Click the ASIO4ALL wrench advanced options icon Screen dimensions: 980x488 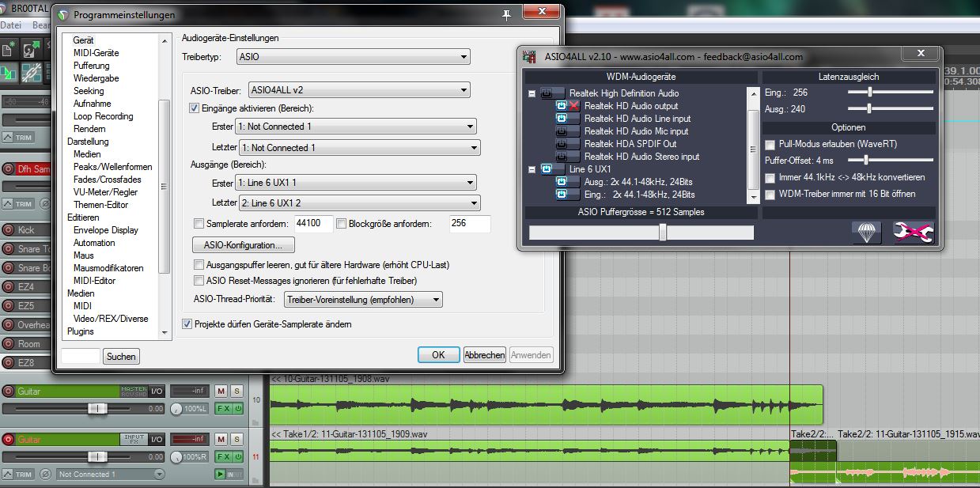[x=914, y=232]
